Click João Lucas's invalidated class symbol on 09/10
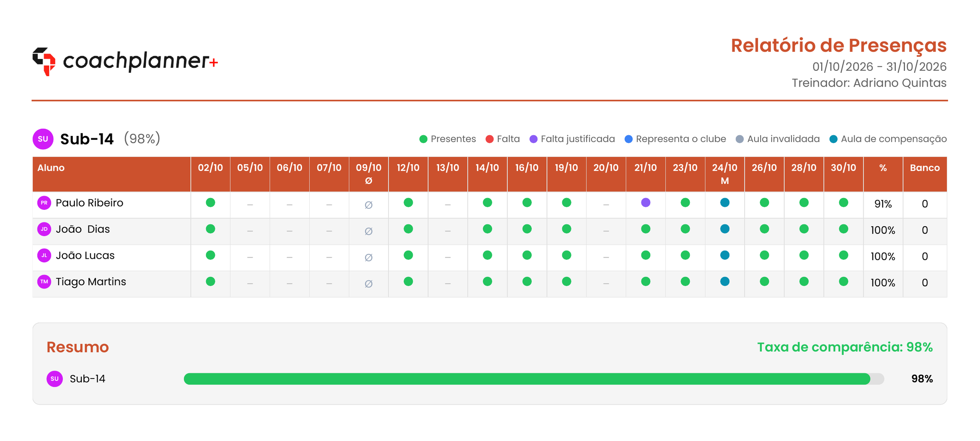Viewport: 980px width, 441px height. [368, 257]
